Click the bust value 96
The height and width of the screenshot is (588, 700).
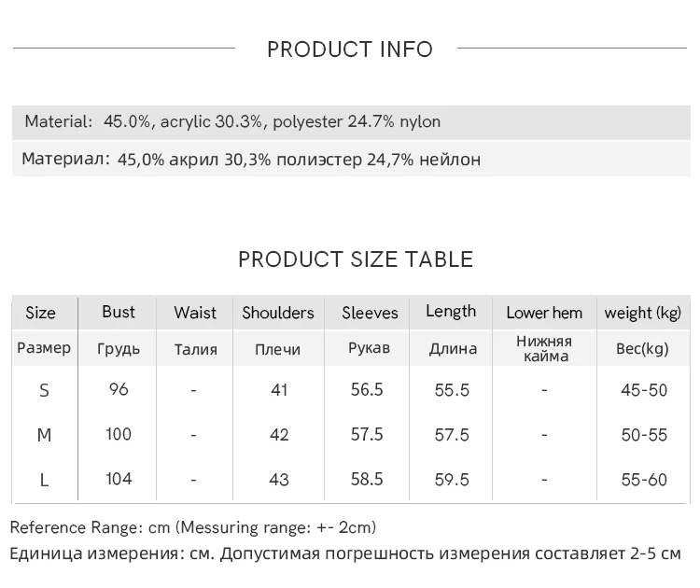(119, 389)
